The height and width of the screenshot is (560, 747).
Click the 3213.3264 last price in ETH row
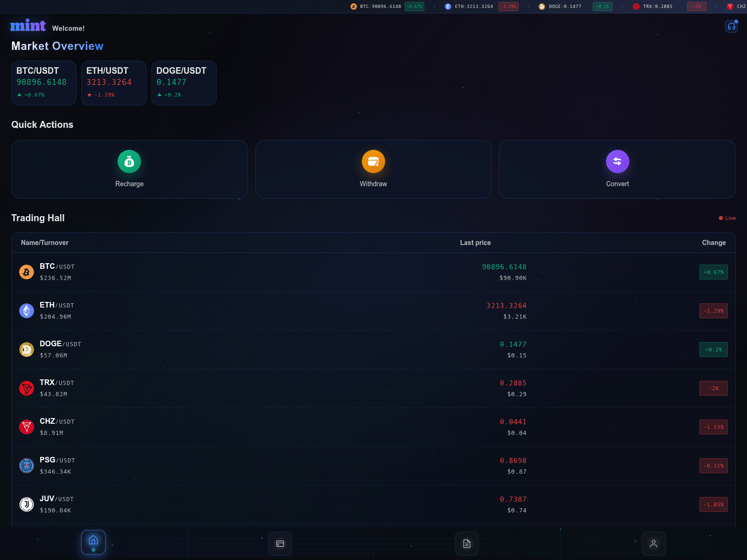[507, 306]
